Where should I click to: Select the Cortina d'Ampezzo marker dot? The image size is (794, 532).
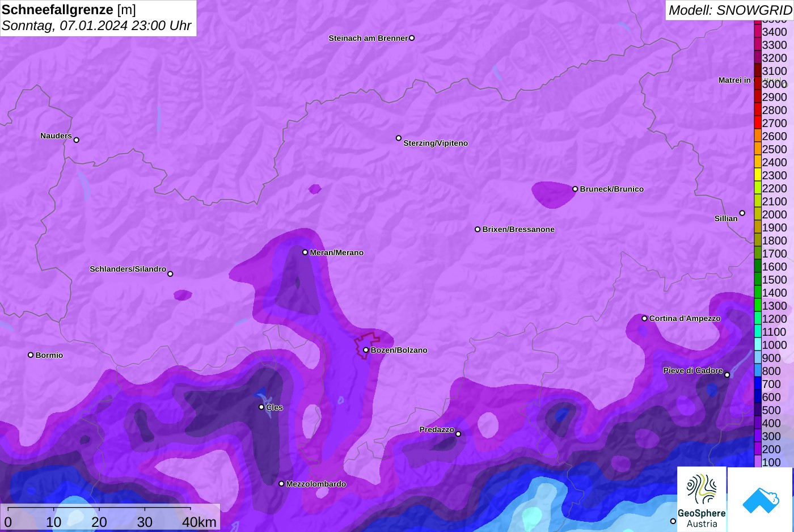coord(644,318)
